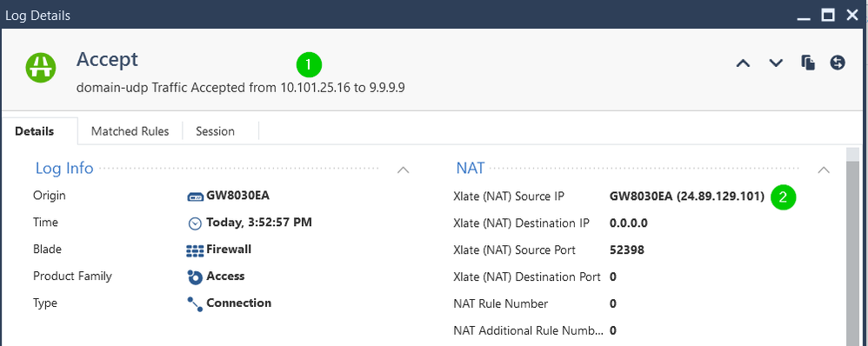Viewport: 868px width, 346px height.
Task: Collapse the Log Info section
Action: [404, 170]
